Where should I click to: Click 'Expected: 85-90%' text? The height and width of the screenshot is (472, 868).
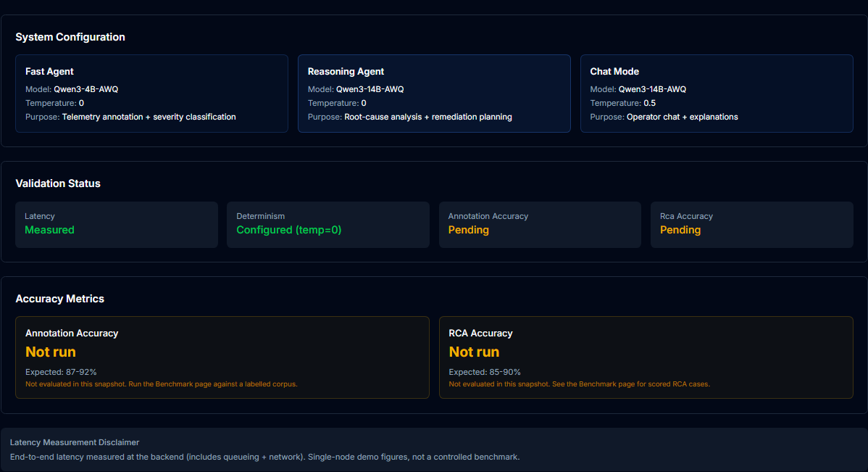pos(485,372)
